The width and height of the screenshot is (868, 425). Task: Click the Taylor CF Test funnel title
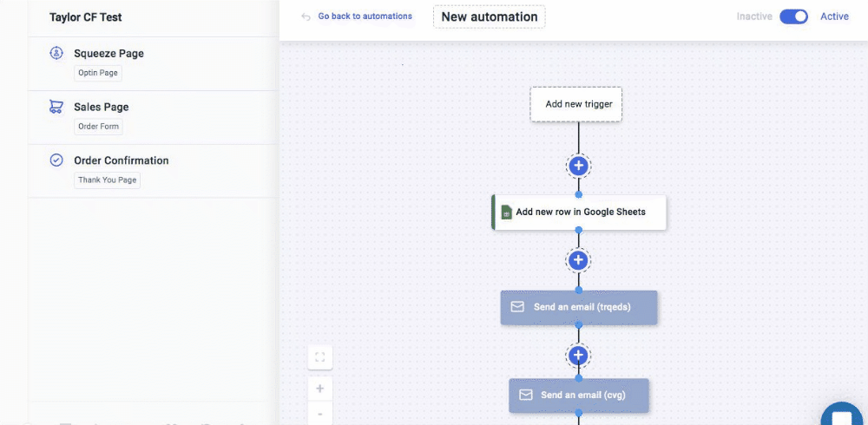pos(86,17)
